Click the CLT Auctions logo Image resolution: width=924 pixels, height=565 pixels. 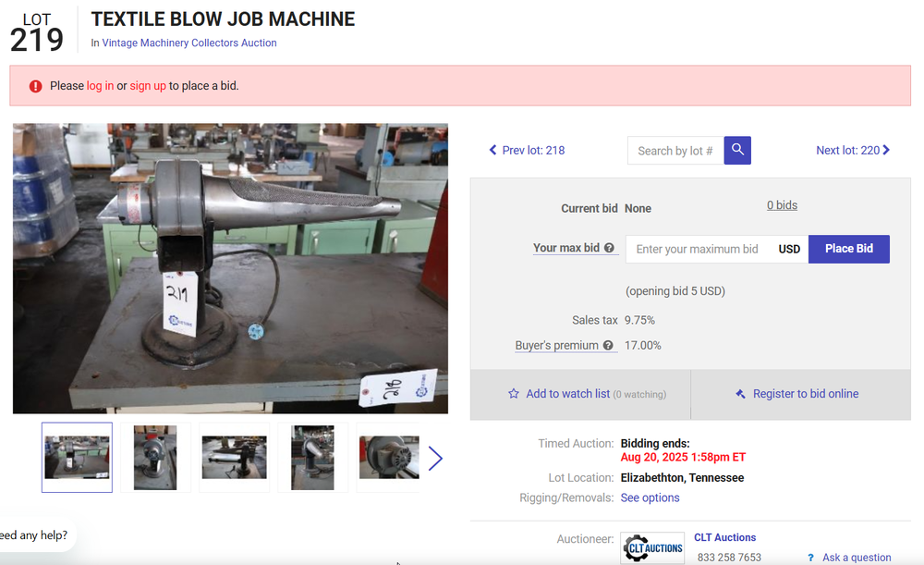(652, 547)
